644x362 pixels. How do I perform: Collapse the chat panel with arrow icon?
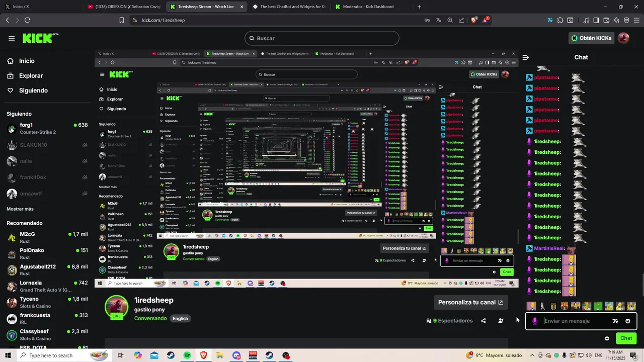point(526,57)
